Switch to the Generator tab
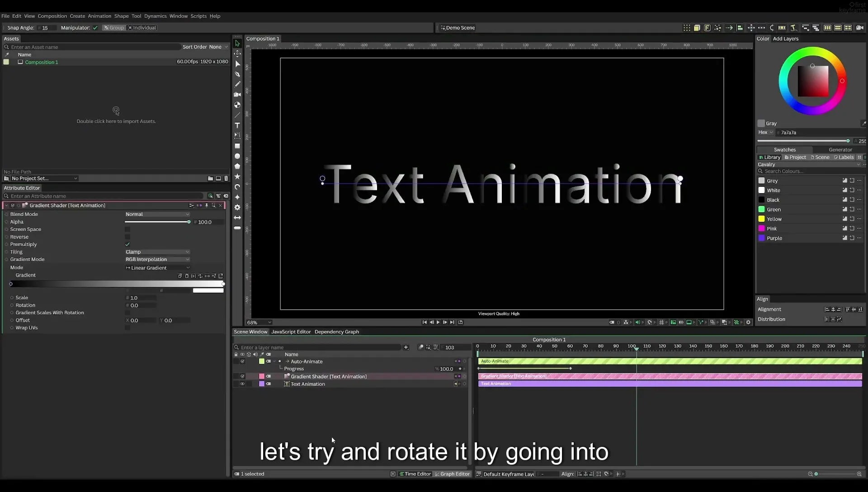The height and width of the screenshot is (492, 868). pyautogui.click(x=840, y=150)
